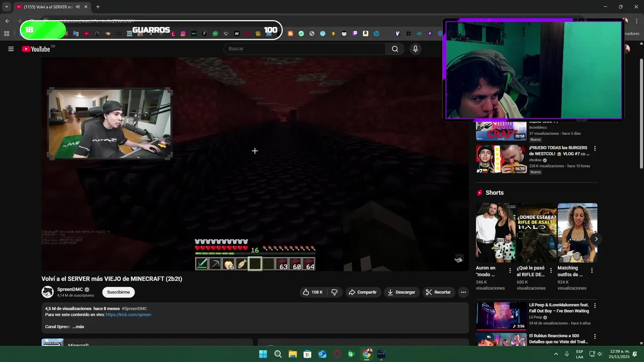Start voice search with the microphone
Image resolution: width=644 pixels, height=362 pixels.
[415, 49]
